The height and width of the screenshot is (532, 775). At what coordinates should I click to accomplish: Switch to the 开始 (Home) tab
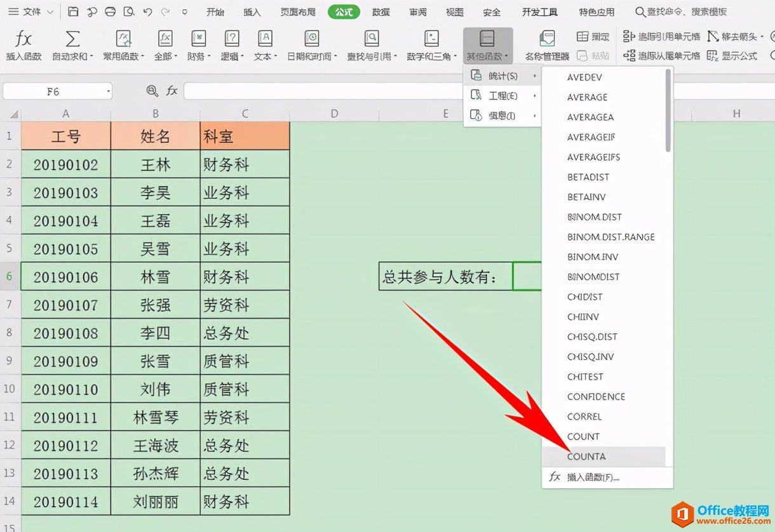click(216, 12)
